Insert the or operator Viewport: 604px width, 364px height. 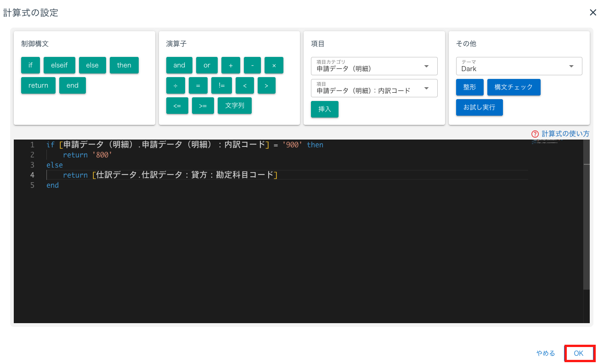tap(207, 65)
